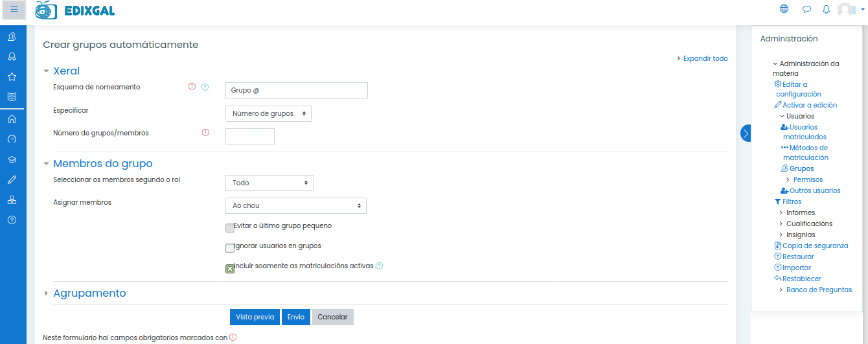This screenshot has width=868, height=344.
Task: Toggle Ignorar usuarios en grupos checkbox
Action: 230,247
